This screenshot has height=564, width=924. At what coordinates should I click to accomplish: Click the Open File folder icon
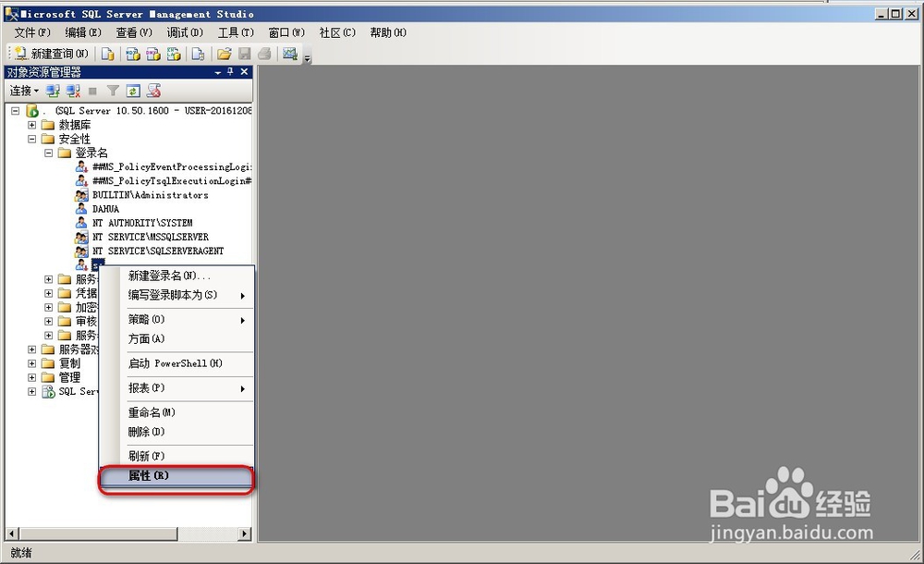point(224,55)
